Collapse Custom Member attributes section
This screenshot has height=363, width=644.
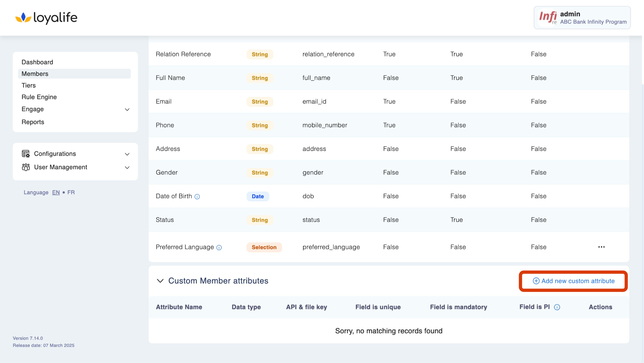tap(160, 281)
